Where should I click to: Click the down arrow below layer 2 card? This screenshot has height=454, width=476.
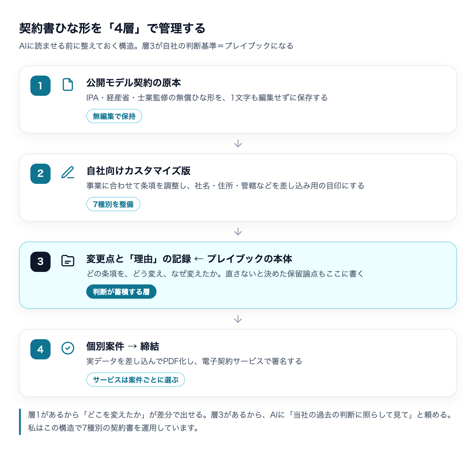pyautogui.click(x=238, y=231)
